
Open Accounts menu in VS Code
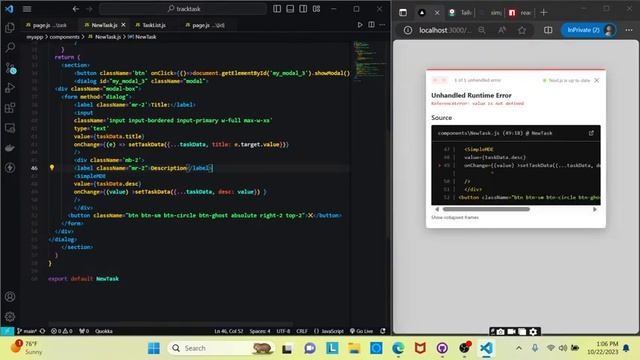(x=10, y=297)
